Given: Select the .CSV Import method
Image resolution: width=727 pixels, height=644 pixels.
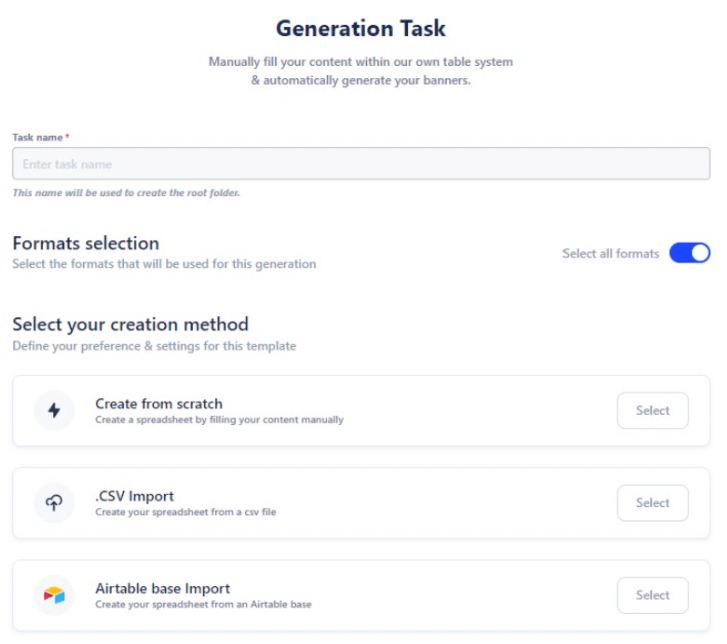Looking at the screenshot, I should tap(652, 503).
